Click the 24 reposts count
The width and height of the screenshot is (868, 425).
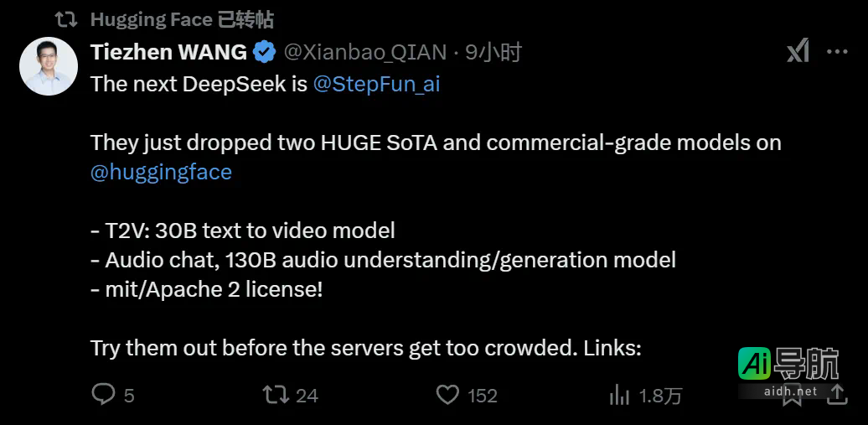click(307, 396)
